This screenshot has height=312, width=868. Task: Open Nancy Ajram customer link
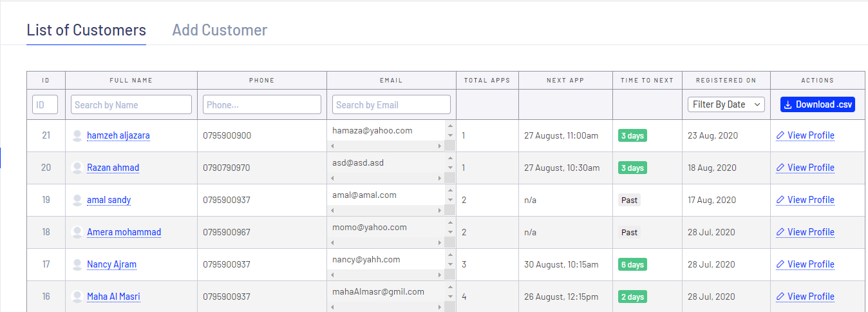[x=112, y=264]
